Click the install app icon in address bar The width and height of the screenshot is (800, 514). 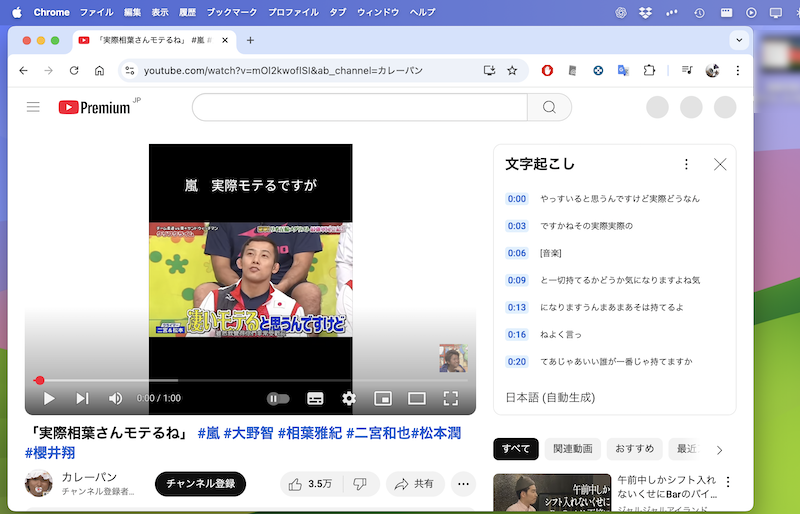click(x=489, y=70)
